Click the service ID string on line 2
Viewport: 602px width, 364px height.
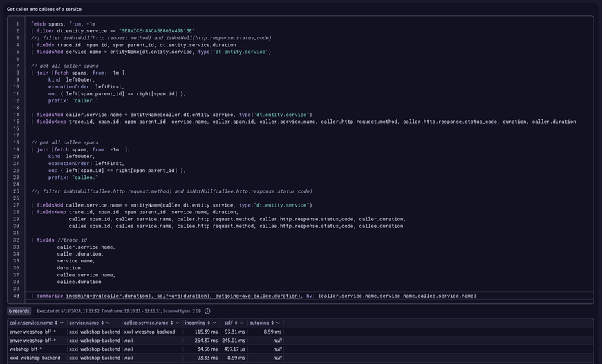(x=157, y=30)
